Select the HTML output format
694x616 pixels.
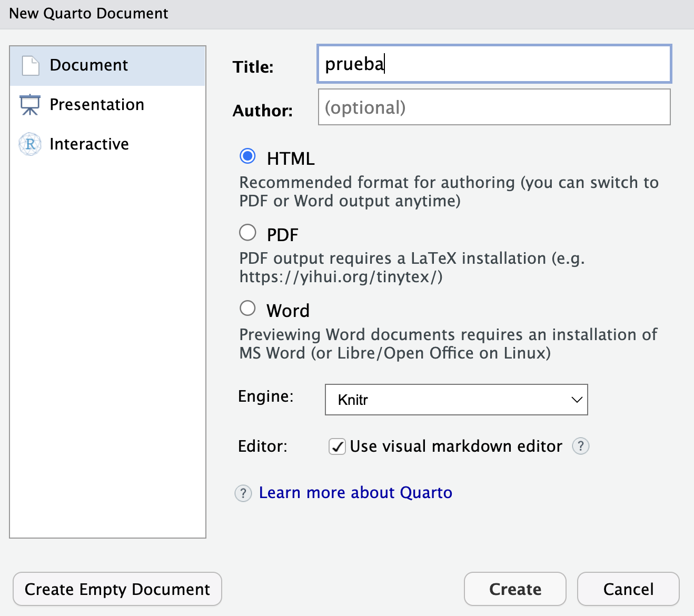[247, 156]
